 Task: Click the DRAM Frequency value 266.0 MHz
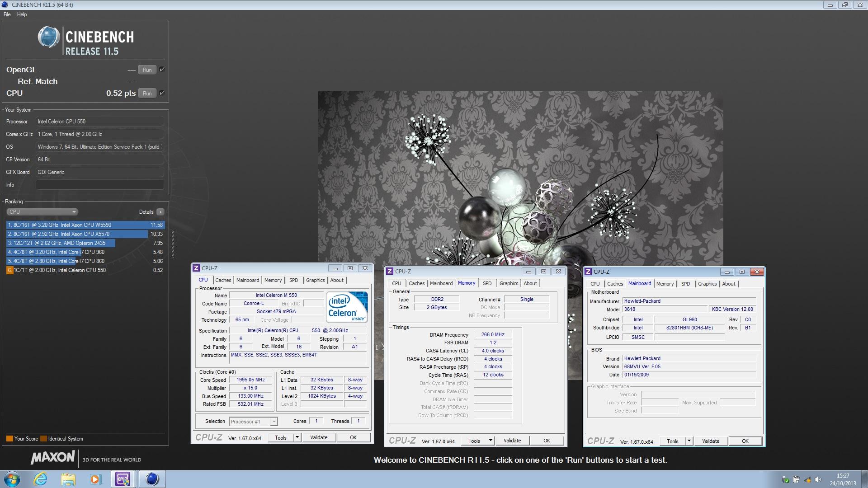pyautogui.click(x=493, y=335)
